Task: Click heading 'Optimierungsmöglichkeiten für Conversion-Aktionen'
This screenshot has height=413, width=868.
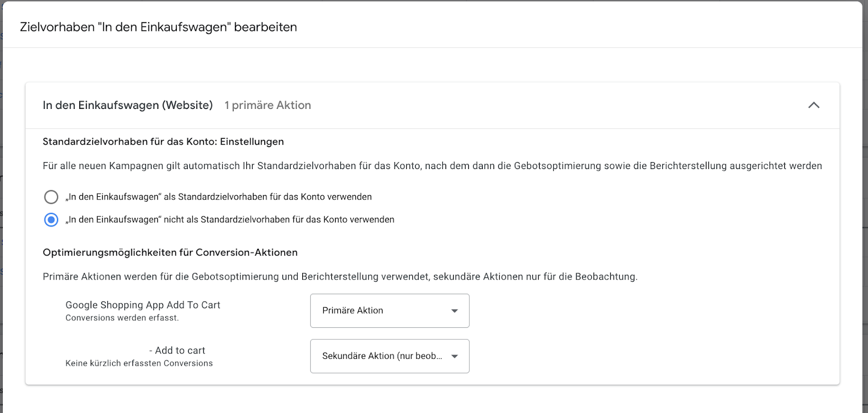Action: 170,253
